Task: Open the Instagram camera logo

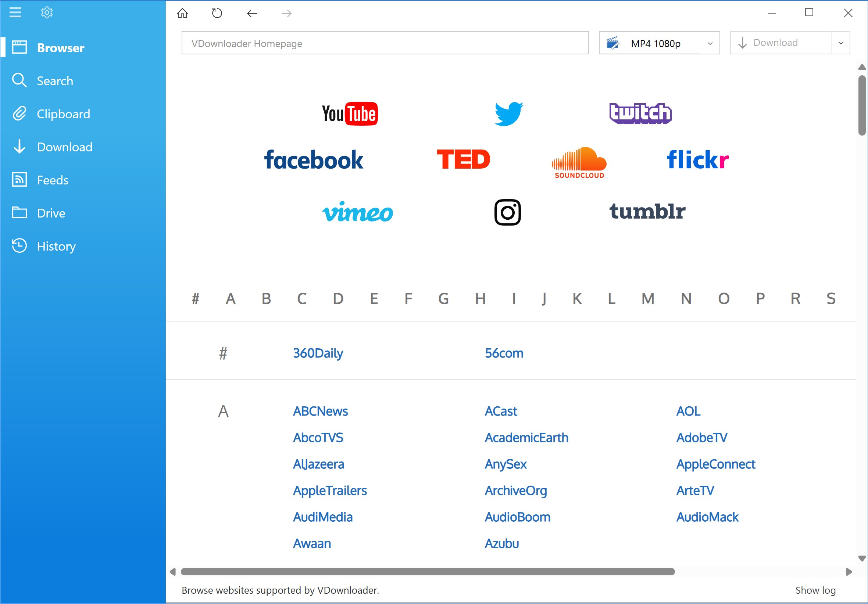Action: tap(507, 212)
